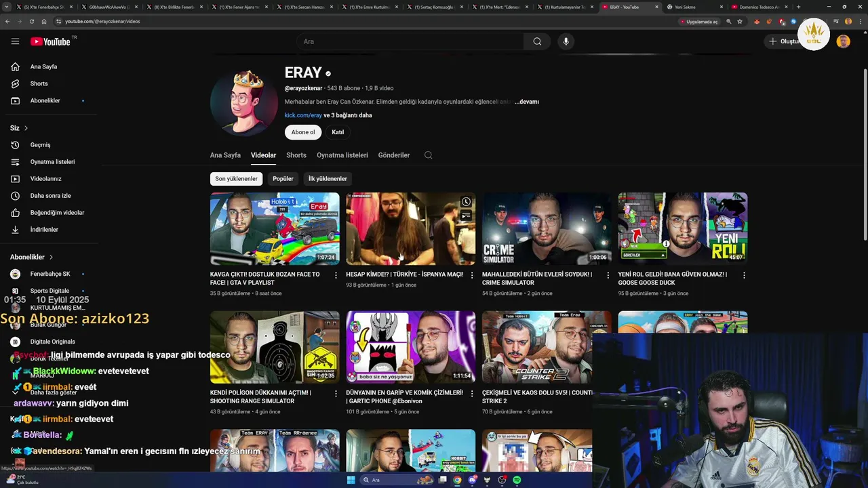Screen dimensions: 868x488
Task: Bookmark this page with star icon
Action: click(x=740, y=21)
